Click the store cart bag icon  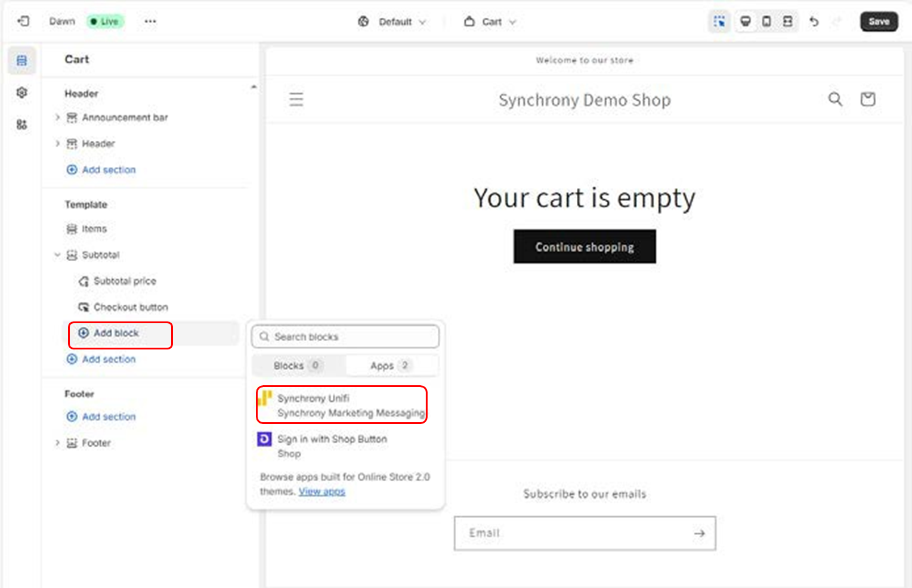coord(867,99)
